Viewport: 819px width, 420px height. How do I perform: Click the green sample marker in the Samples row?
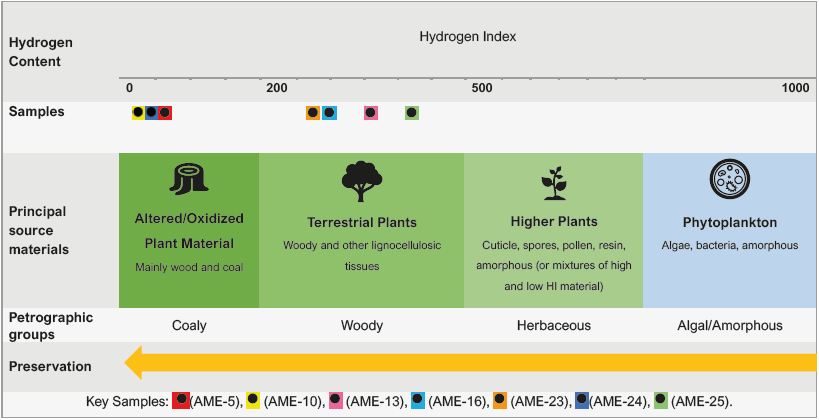coord(412,113)
